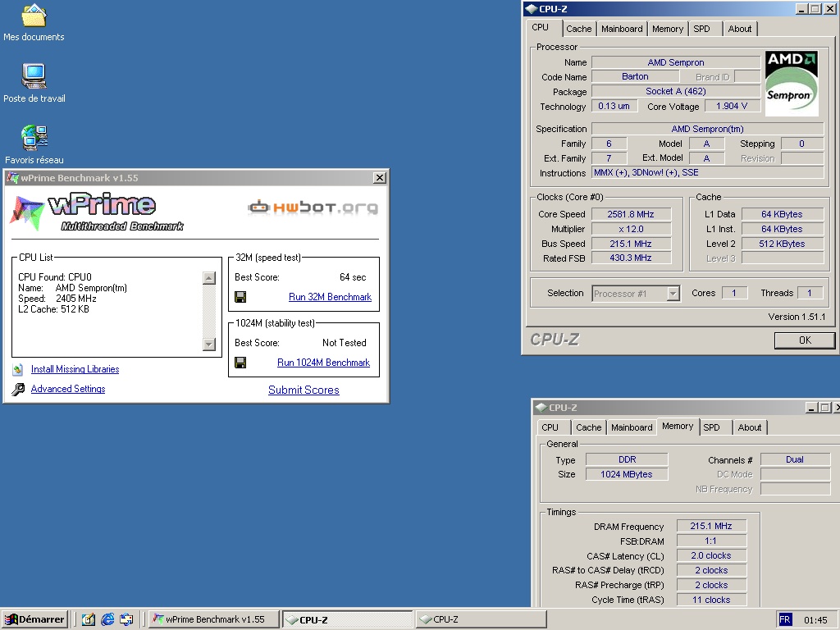The image size is (840, 630).
Task: Click the wPrime title bar icon
Action: click(x=12, y=178)
